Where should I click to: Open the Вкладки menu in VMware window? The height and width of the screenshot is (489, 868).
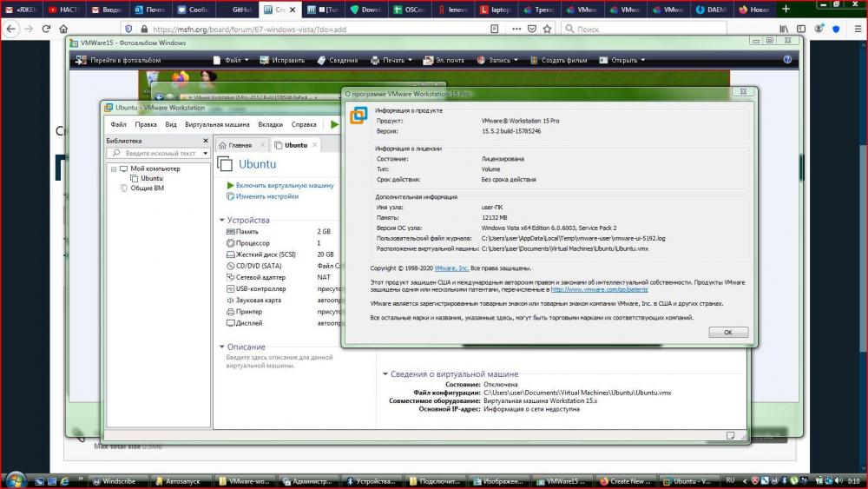tap(270, 124)
